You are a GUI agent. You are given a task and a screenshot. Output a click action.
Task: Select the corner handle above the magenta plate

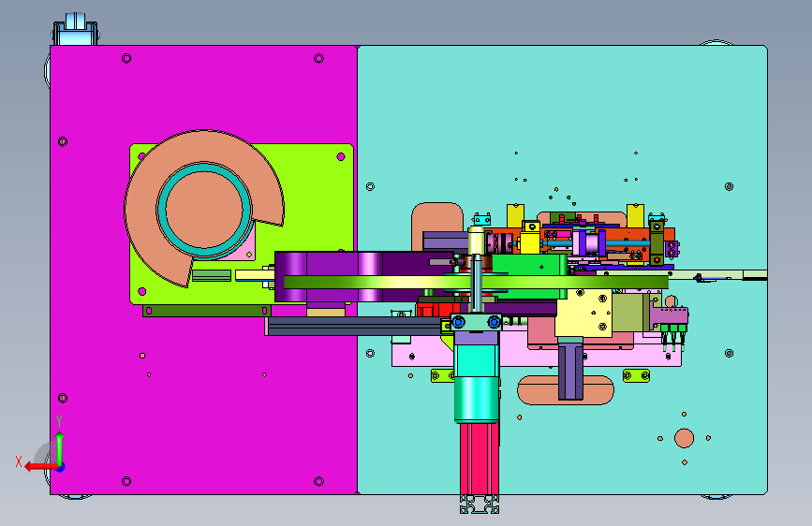click(76, 30)
